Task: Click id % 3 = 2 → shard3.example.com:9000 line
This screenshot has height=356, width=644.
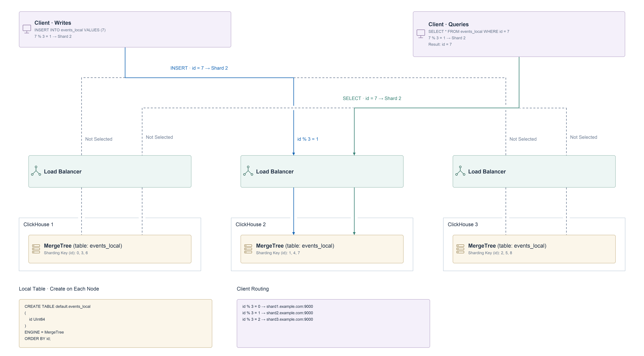Action: pos(277,319)
